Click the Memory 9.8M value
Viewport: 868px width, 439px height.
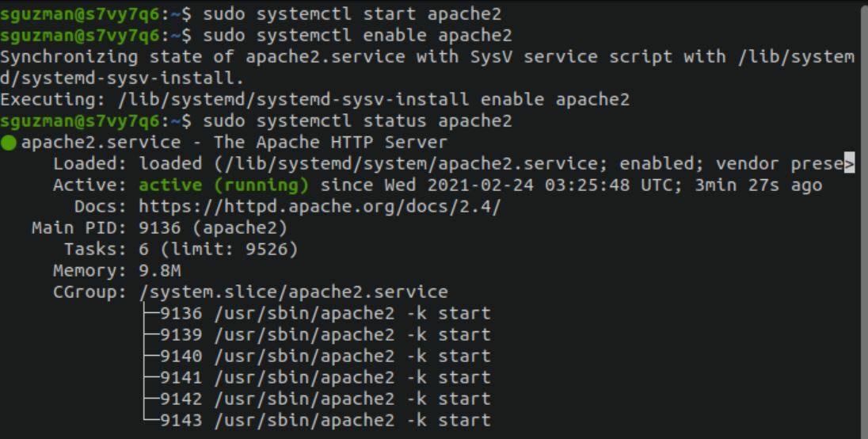tap(160, 271)
